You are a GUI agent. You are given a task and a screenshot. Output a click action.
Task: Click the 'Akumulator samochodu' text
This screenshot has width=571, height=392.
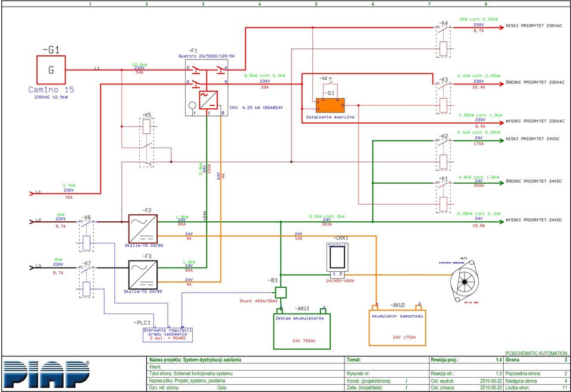pos(397,316)
